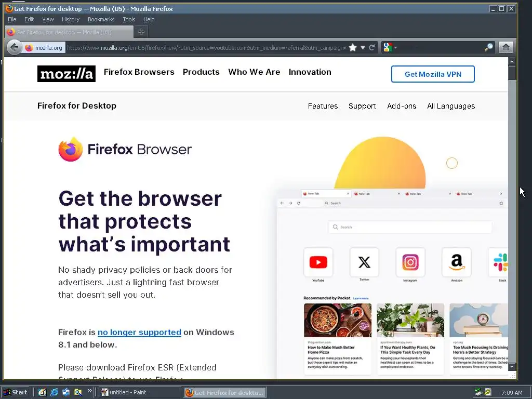
Task: Open the Edit menu
Action: [29, 19]
